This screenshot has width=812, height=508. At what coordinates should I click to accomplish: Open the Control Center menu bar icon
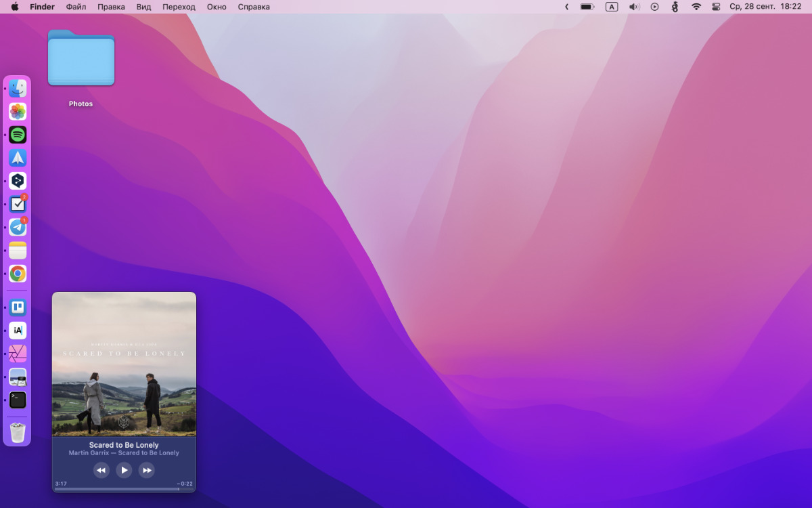[716, 7]
